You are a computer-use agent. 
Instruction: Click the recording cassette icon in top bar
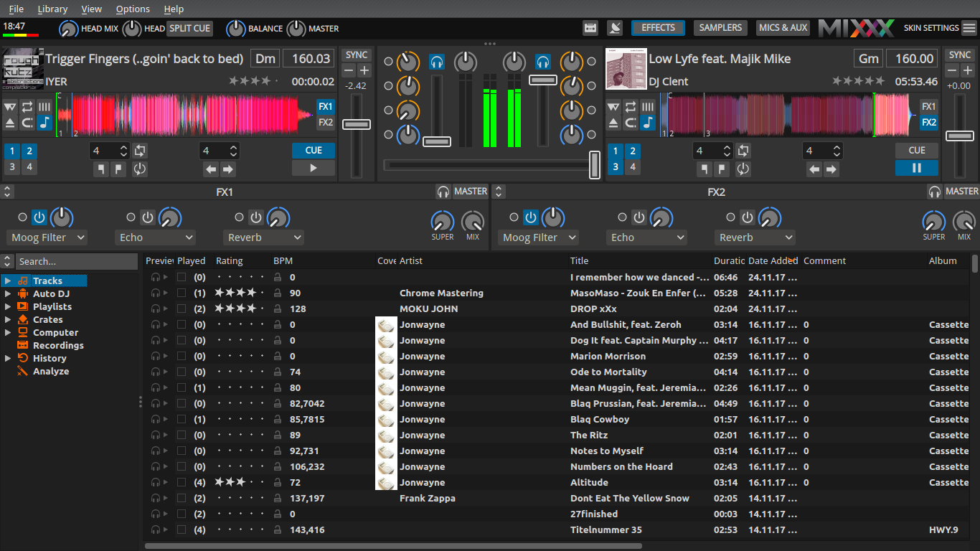[590, 28]
